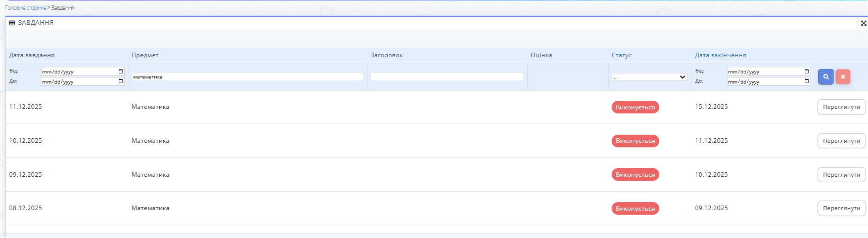The width and height of the screenshot is (868, 238).
Task: Click the Виконується status badge in first row
Action: click(x=635, y=107)
